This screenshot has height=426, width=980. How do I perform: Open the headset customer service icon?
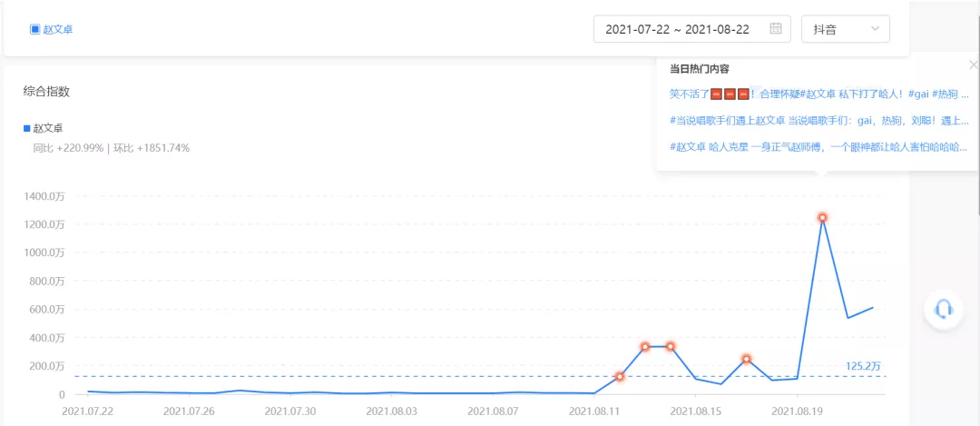pyautogui.click(x=943, y=309)
